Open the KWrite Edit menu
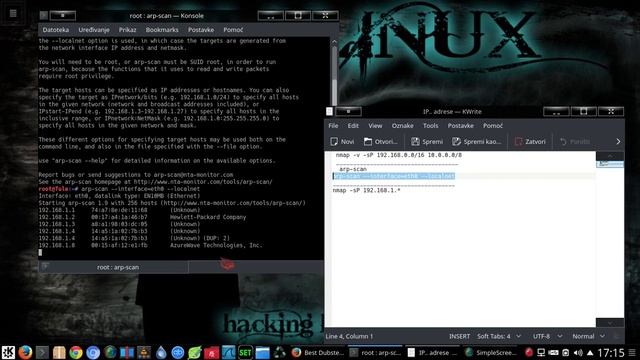 click(x=353, y=126)
